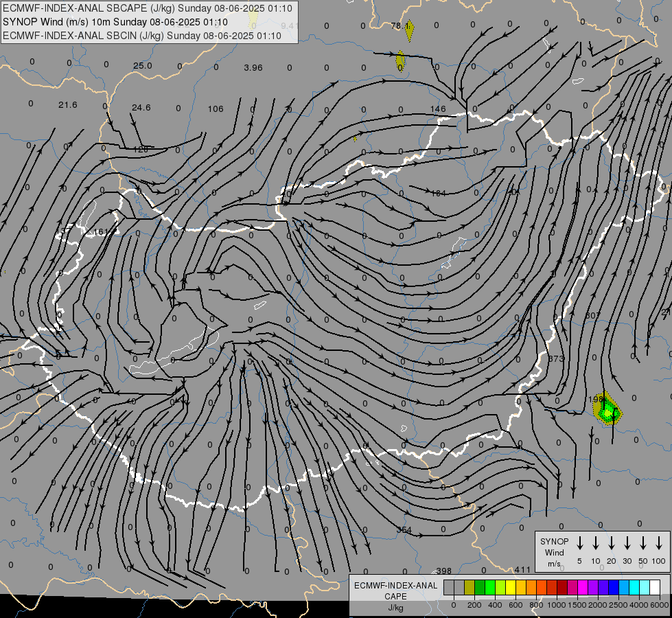Click the map value 106
Viewport: 672px width, 618px height.
[x=216, y=109]
